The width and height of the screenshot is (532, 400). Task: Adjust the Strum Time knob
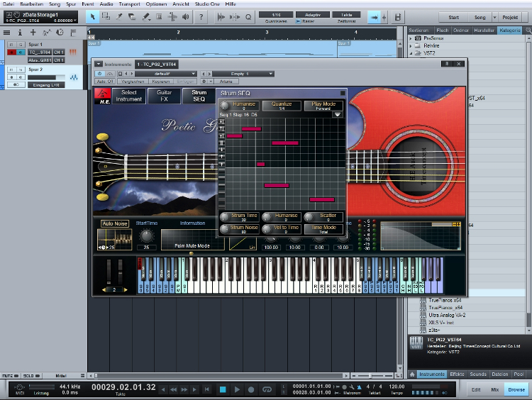(x=225, y=217)
